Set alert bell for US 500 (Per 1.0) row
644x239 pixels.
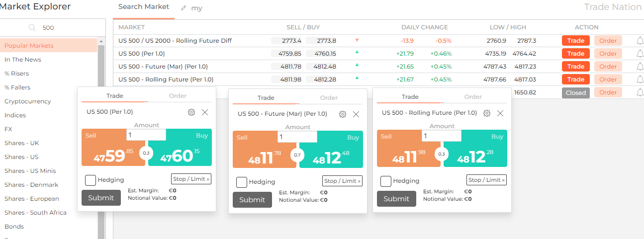[x=640, y=54]
